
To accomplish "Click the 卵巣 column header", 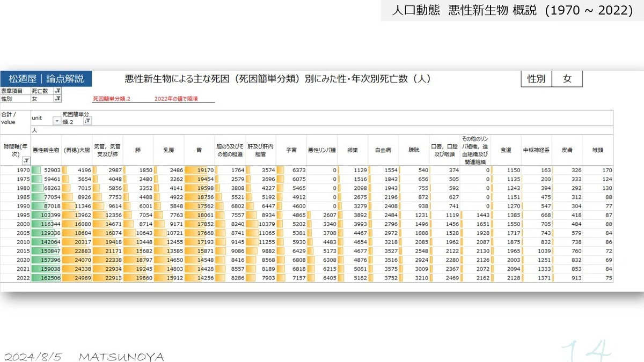I will 353,151.
